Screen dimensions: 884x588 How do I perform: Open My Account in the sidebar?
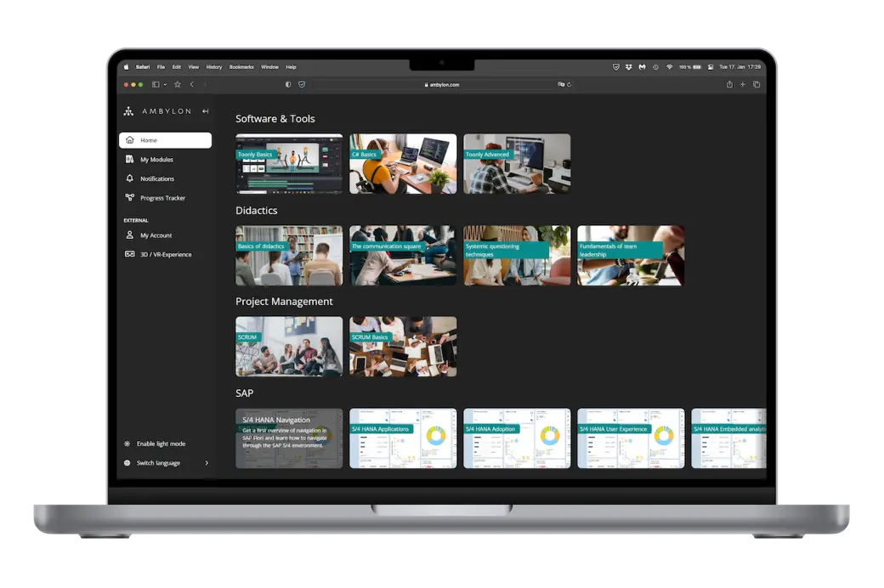coord(156,235)
